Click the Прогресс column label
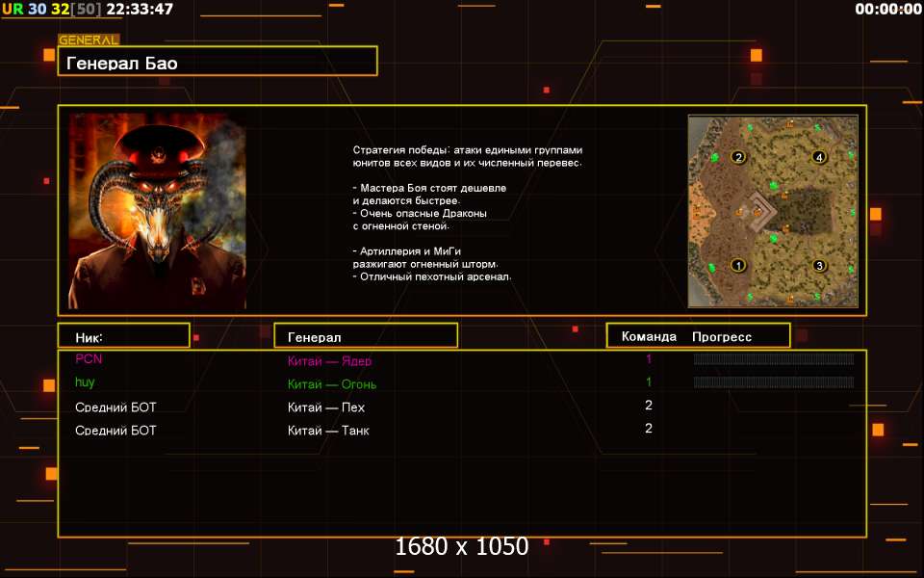924x578 pixels. click(x=722, y=336)
